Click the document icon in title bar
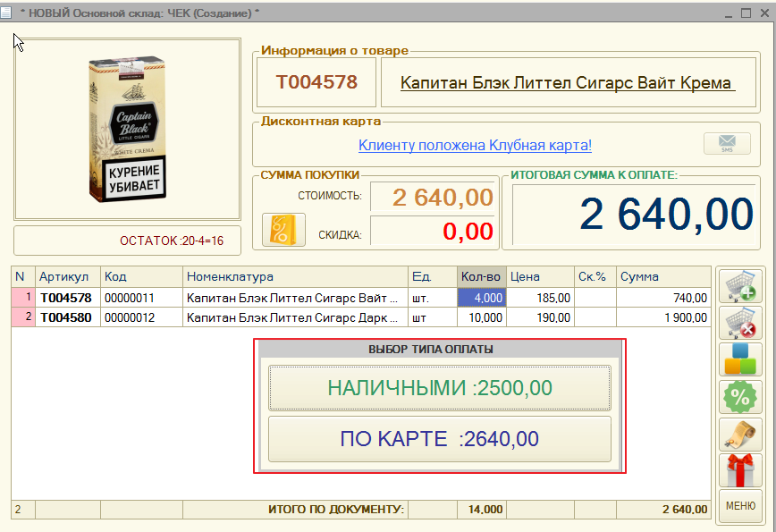776x532 pixels. point(5,13)
